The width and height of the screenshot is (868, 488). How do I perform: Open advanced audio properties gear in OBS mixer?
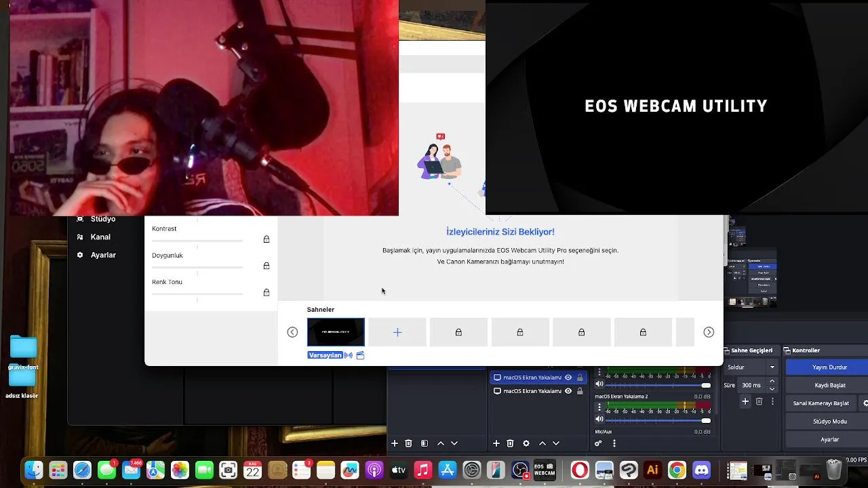tap(598, 443)
